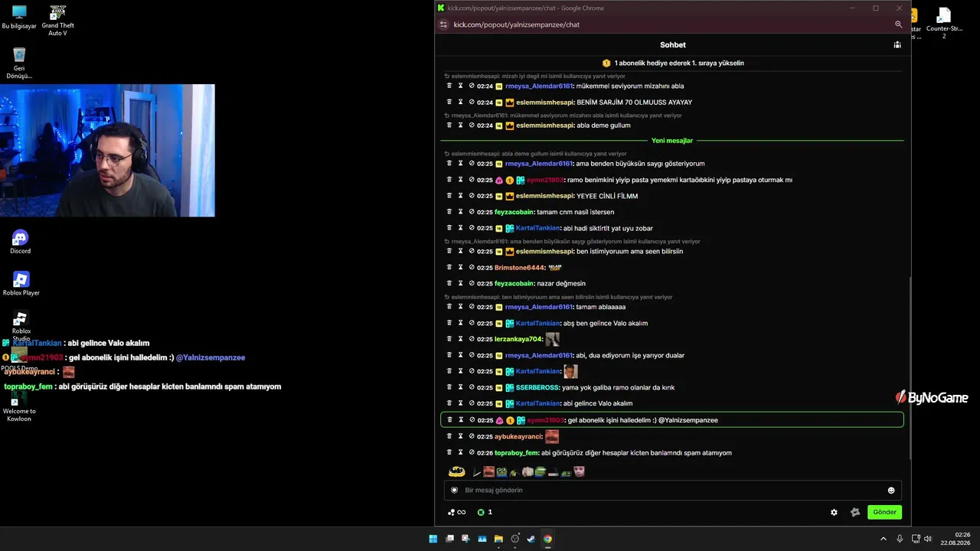
Task: Open Counter-Strike 2 desktop shortcut
Action: click(x=944, y=23)
